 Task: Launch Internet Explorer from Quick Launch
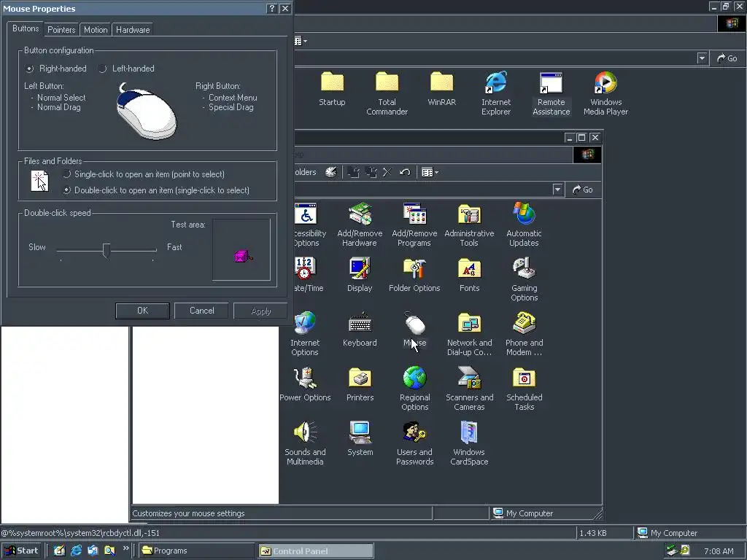[x=76, y=551]
